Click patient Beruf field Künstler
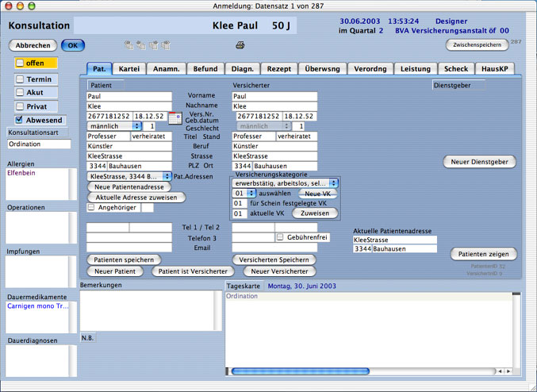Image resolution: width=537 pixels, height=392 pixels. point(129,146)
